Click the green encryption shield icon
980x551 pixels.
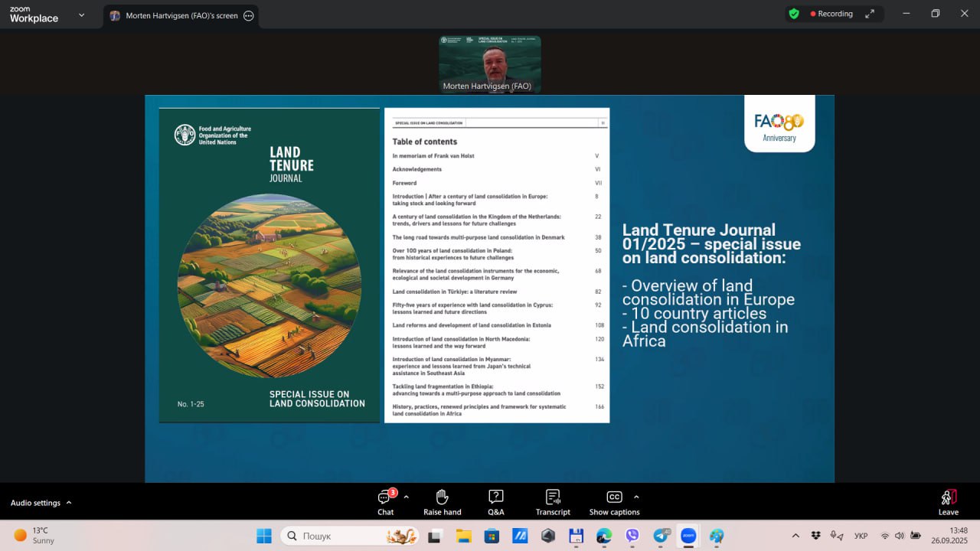[x=794, y=14]
